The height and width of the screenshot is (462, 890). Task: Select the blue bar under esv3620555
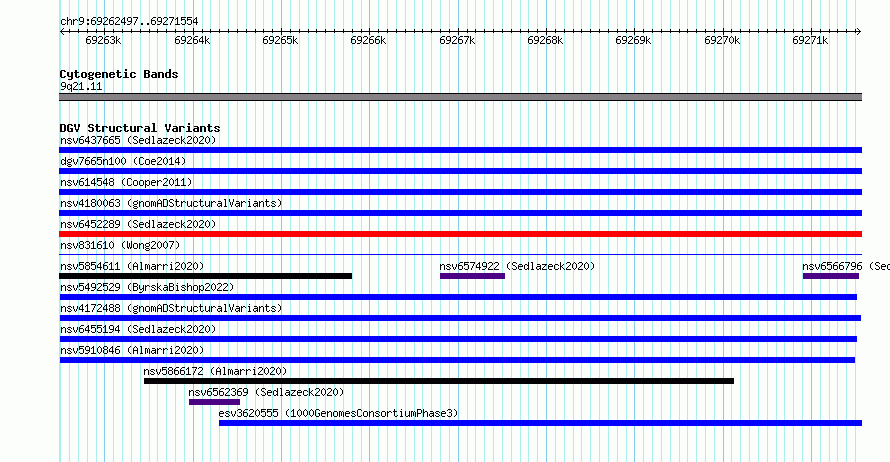(x=540, y=423)
